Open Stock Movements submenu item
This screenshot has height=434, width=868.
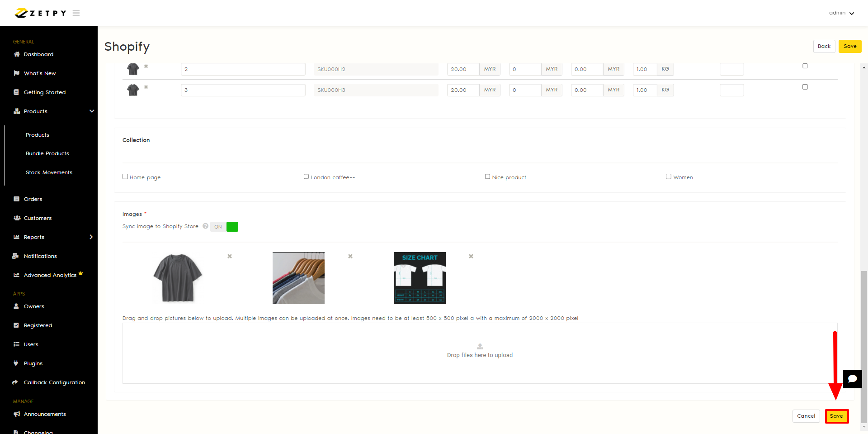tap(49, 173)
